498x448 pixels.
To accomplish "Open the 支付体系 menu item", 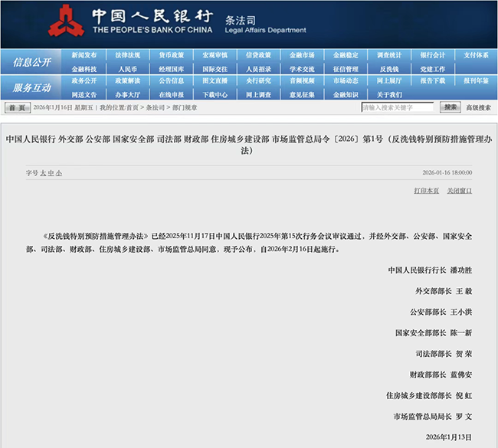I will tap(476, 55).
